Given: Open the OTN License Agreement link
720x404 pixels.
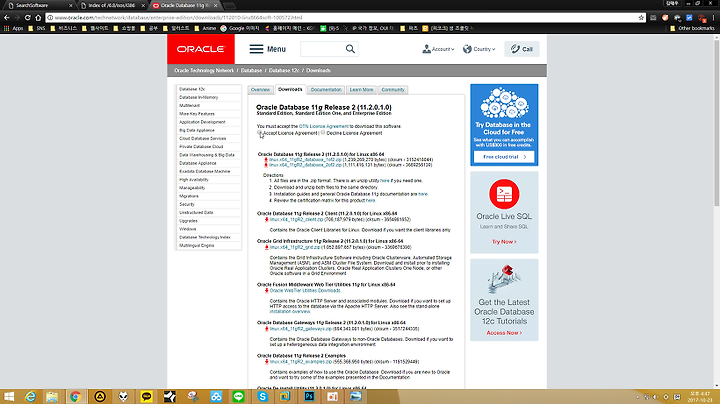Looking at the screenshot, I should click(324, 126).
